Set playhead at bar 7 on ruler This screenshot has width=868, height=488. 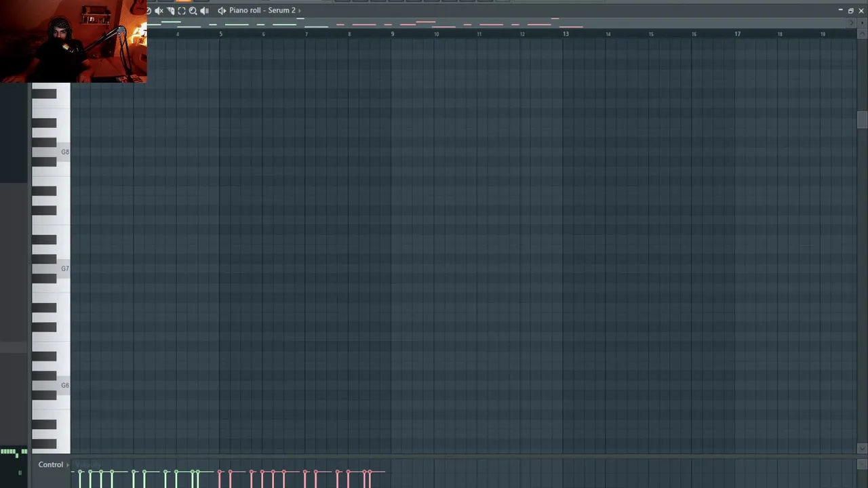[x=307, y=34]
